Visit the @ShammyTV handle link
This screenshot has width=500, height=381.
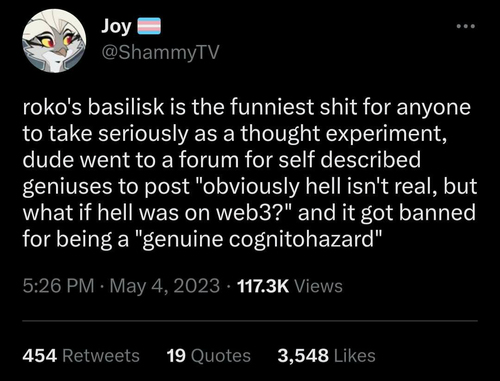pos(160,53)
